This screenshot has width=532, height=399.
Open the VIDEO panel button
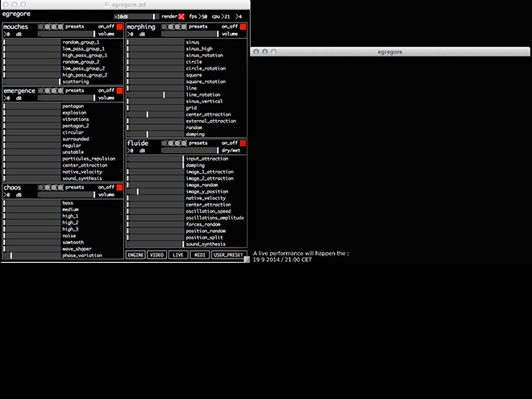[156, 255]
